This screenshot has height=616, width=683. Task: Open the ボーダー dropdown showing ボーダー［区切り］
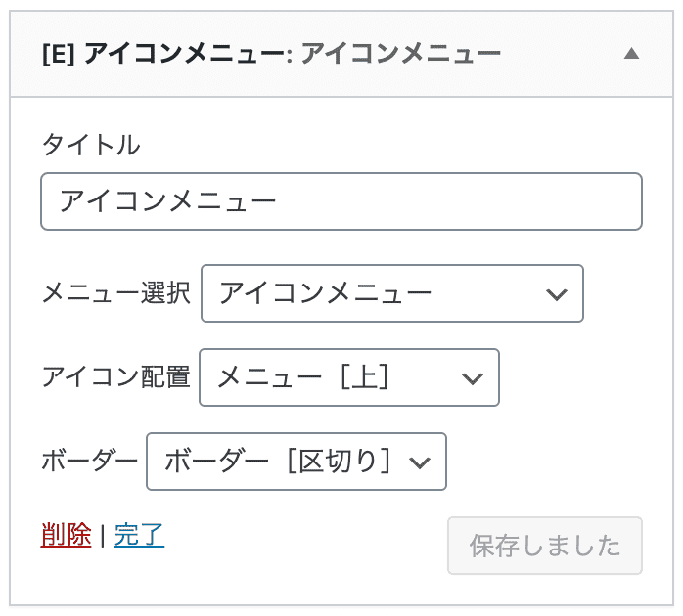pos(296,462)
